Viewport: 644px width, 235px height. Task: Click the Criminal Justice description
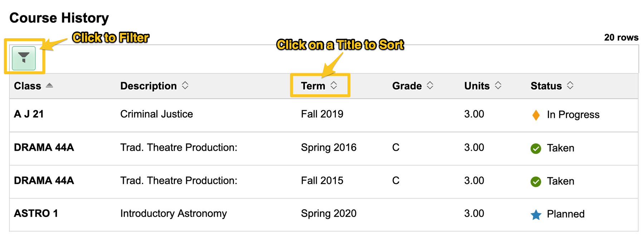pyautogui.click(x=156, y=114)
